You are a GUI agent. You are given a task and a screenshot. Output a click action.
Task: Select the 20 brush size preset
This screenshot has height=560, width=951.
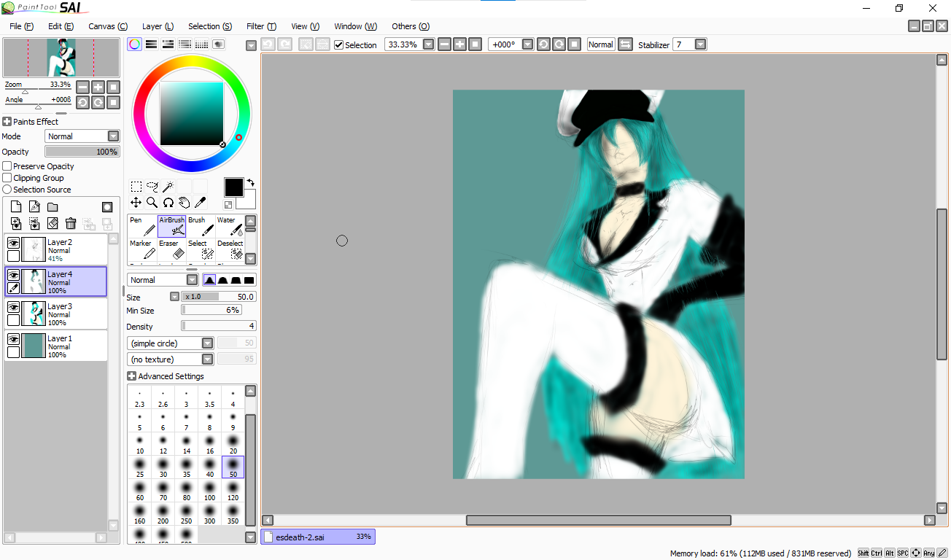tap(233, 444)
